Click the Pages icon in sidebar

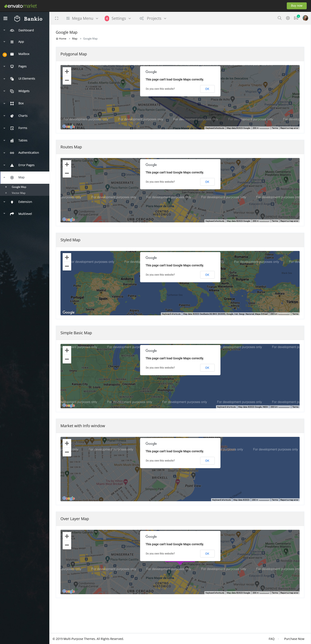pos(12,66)
